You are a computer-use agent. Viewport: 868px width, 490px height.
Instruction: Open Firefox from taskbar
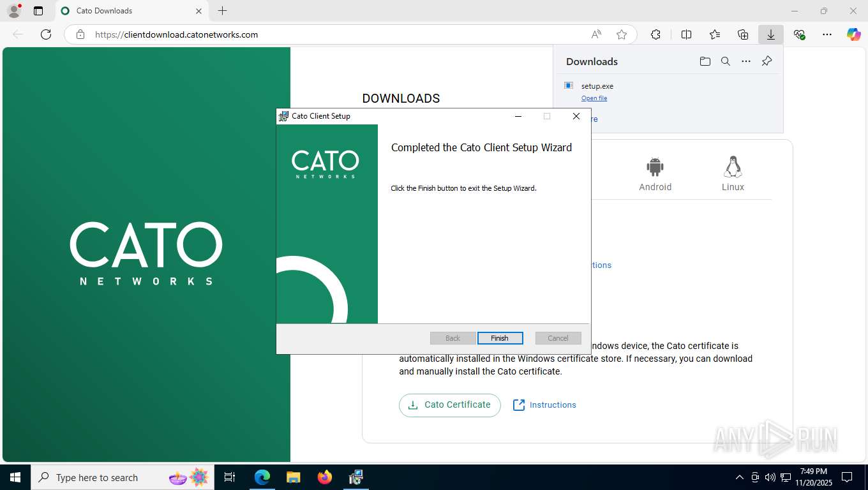click(325, 477)
